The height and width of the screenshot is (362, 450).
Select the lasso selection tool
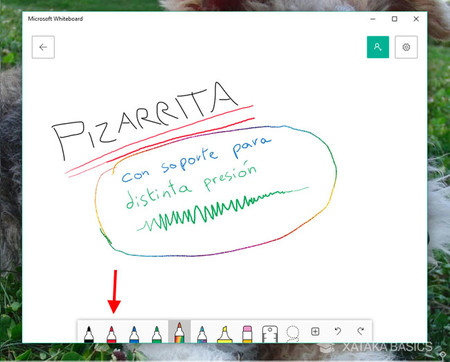coord(293,333)
